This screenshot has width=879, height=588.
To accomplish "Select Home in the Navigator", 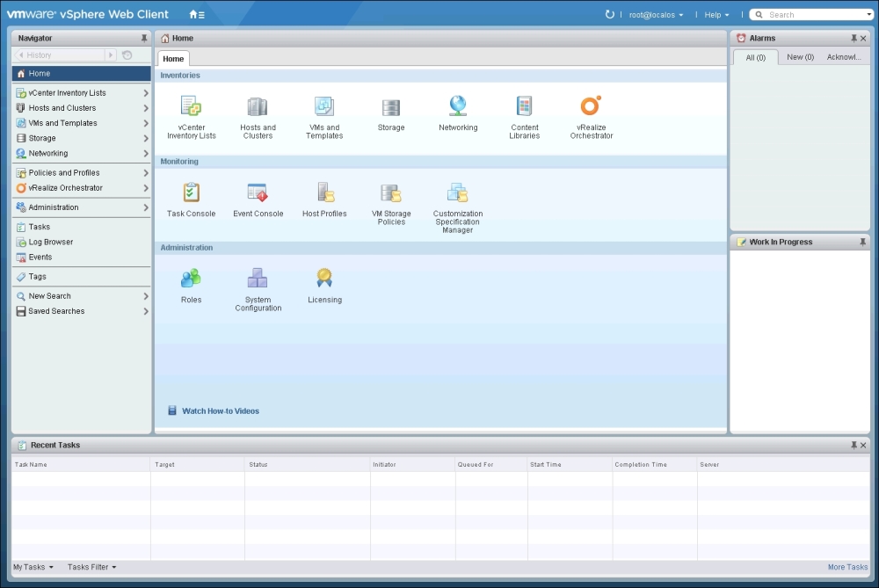I will coord(81,74).
